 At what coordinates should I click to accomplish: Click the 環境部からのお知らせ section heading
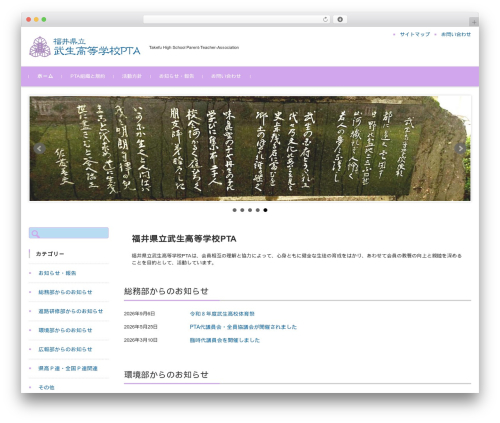[x=166, y=374]
